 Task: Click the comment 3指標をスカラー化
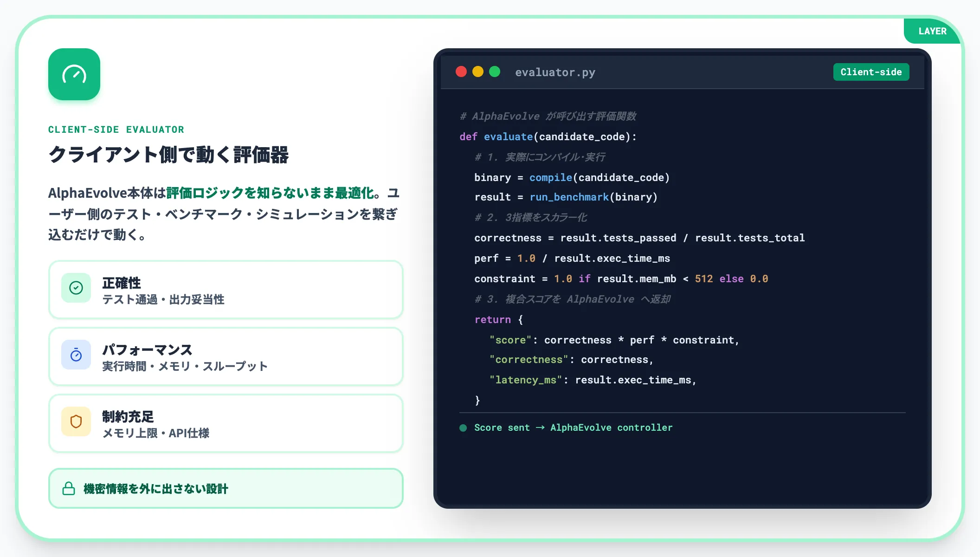click(531, 217)
